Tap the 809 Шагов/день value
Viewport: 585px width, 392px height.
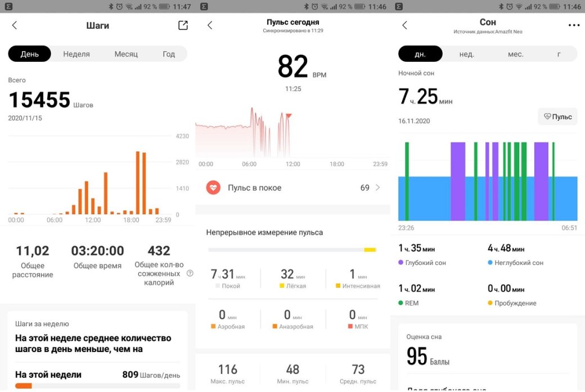151,375
